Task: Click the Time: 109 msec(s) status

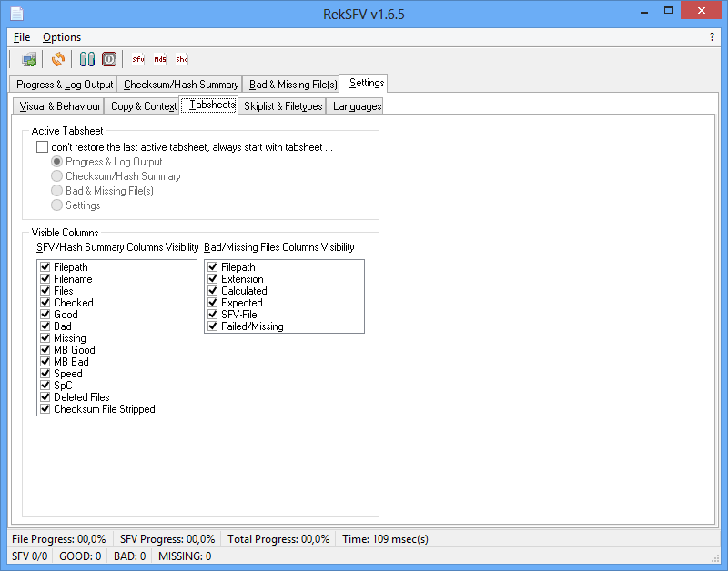Action: point(385,539)
